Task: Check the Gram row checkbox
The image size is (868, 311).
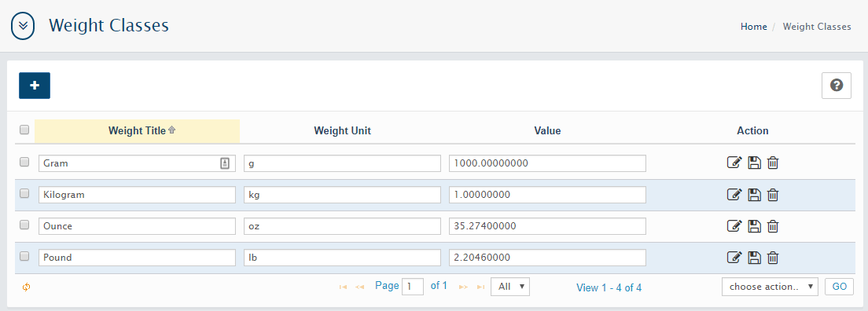Action: tap(24, 162)
